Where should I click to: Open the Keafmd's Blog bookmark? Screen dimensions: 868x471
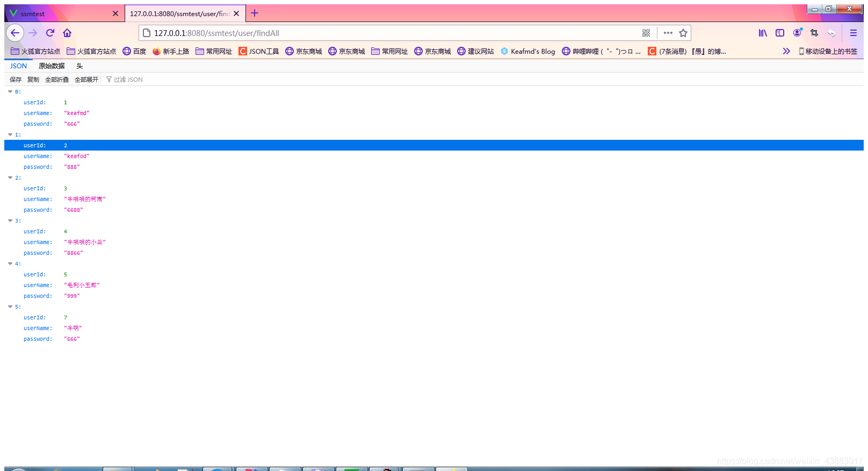(528, 51)
